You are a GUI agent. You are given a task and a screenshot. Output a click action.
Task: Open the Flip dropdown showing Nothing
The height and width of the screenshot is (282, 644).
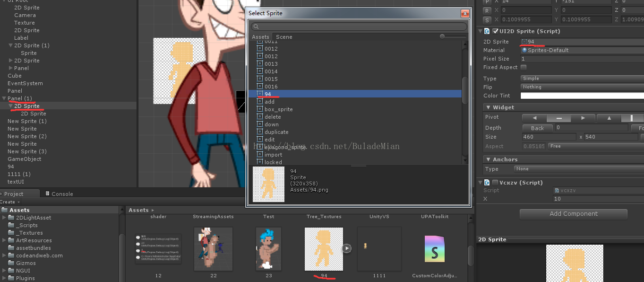pos(582,87)
